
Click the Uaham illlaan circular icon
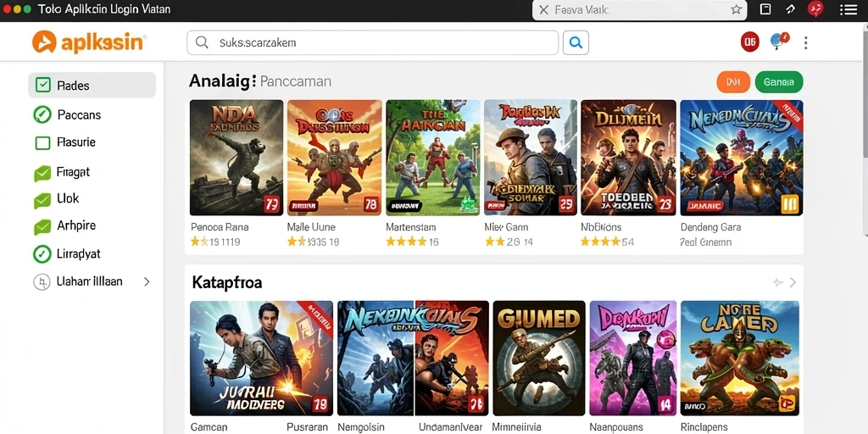click(42, 281)
